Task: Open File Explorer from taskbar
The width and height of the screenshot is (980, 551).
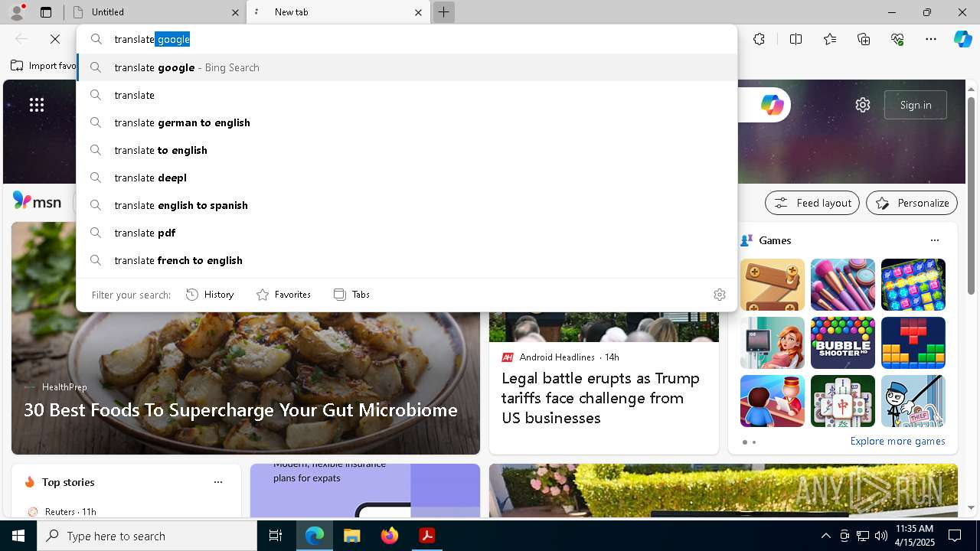Action: pyautogui.click(x=351, y=536)
